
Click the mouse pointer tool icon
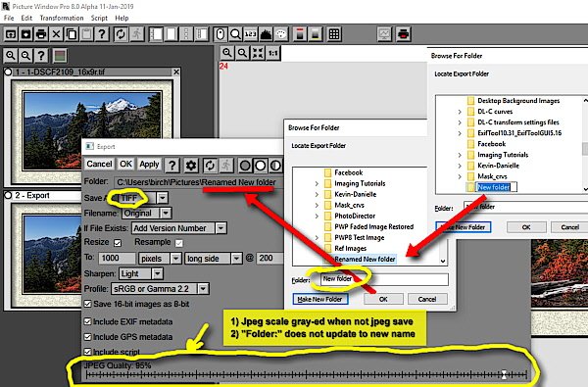pyautogui.click(x=220, y=34)
